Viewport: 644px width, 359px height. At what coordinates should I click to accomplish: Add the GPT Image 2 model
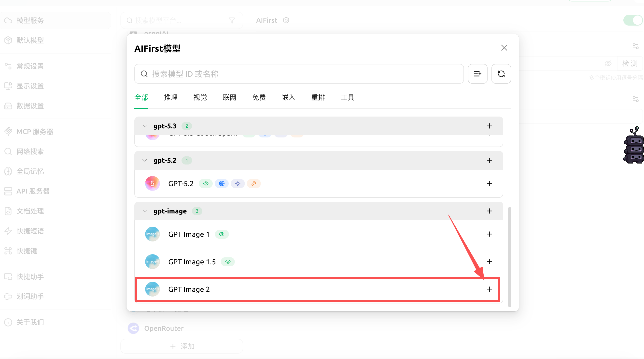click(489, 289)
